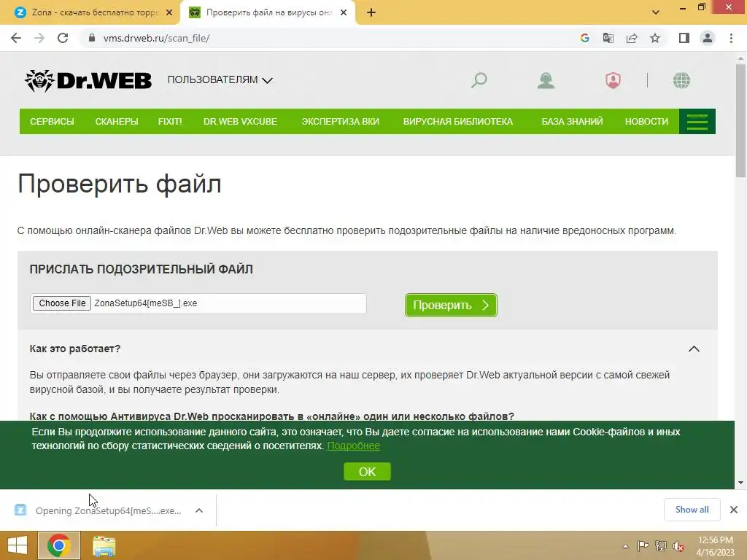Click the Action Center flag tray icon

coord(643,546)
